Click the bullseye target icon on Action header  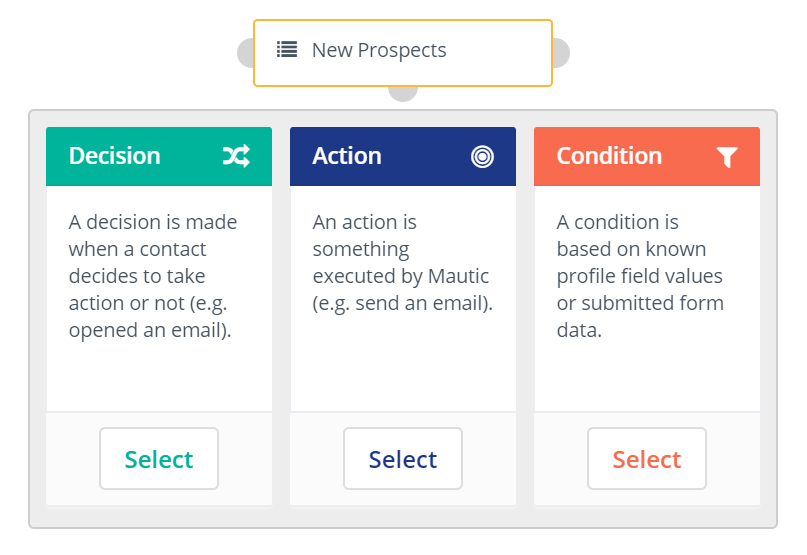(x=482, y=156)
